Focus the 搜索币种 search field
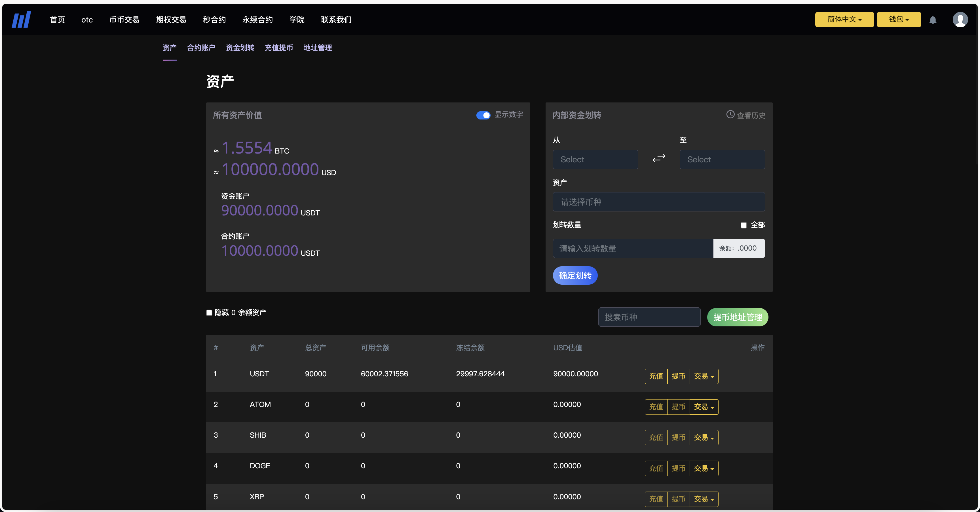This screenshot has width=980, height=512. point(649,317)
